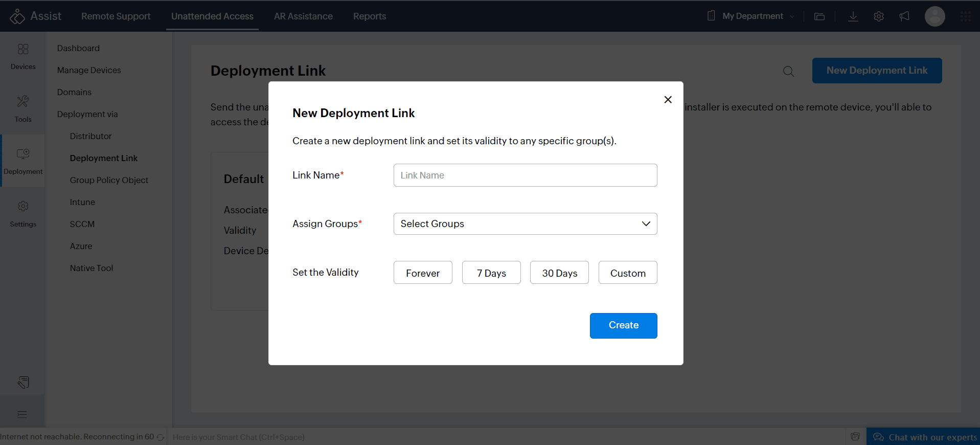Open the user profile avatar
Viewport: 980px width, 445px height.
[x=935, y=16]
